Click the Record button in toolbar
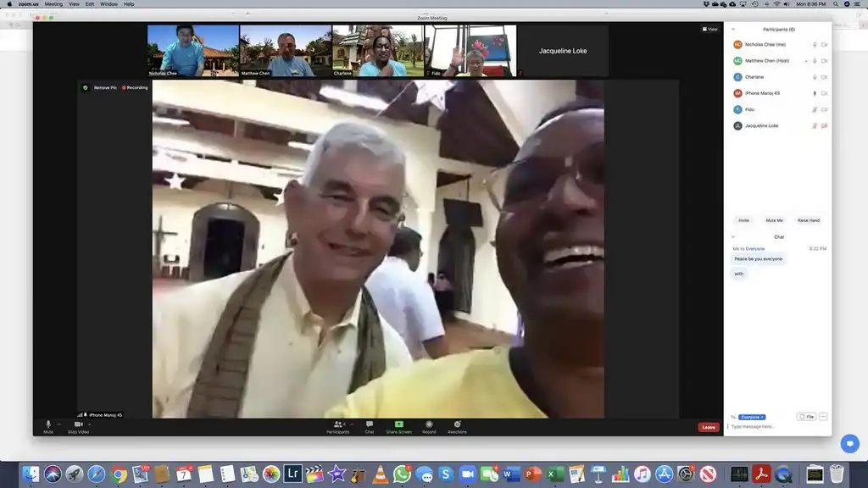Screen dimensions: 868x488 429,427
